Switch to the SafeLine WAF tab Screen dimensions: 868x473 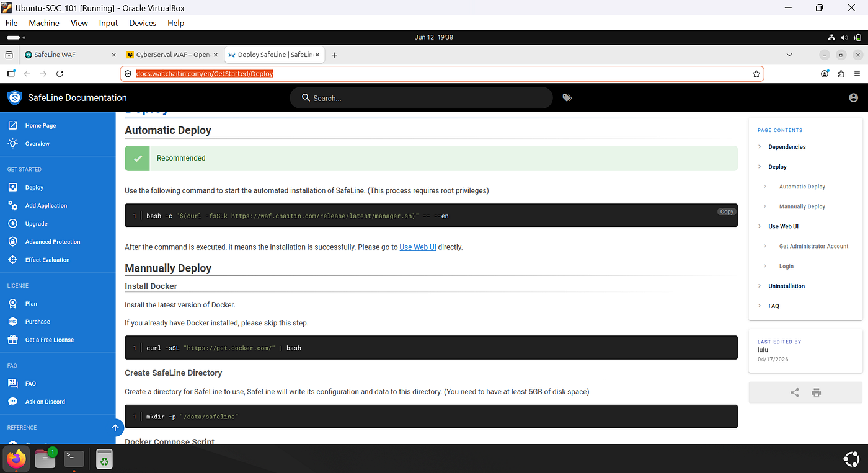pos(69,55)
